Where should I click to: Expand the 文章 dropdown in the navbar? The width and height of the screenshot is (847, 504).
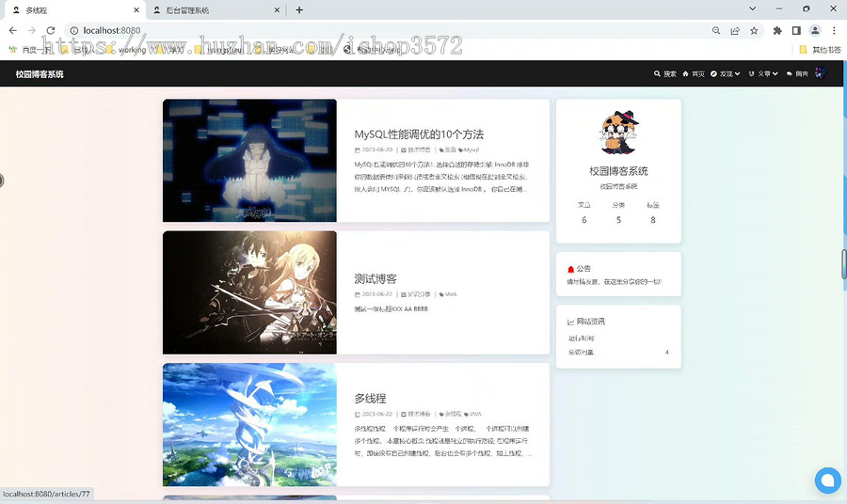tap(763, 74)
